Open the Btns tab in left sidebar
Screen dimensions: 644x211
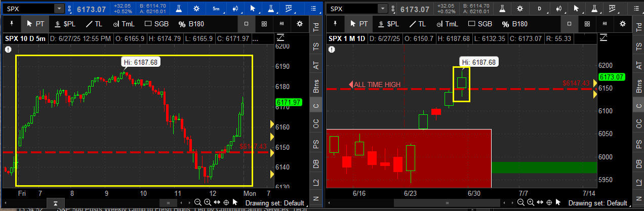pos(316,86)
